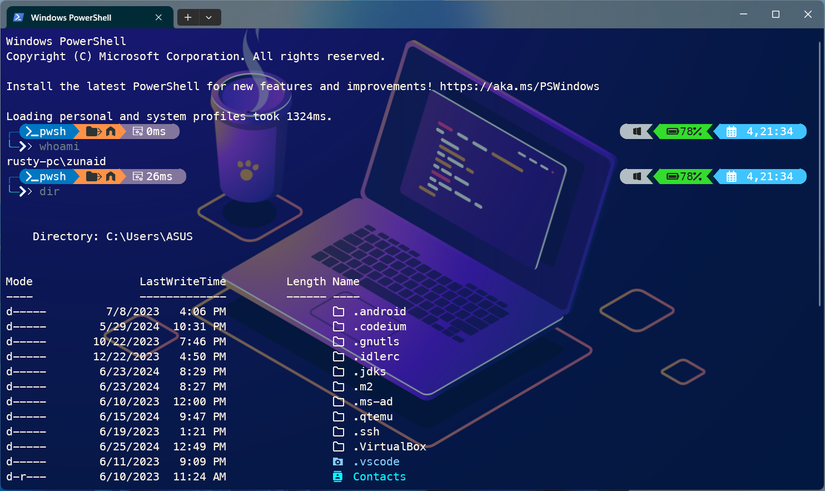This screenshot has width=825, height=491.
Task: Click the folder icon beside .ssh
Action: pyautogui.click(x=338, y=432)
